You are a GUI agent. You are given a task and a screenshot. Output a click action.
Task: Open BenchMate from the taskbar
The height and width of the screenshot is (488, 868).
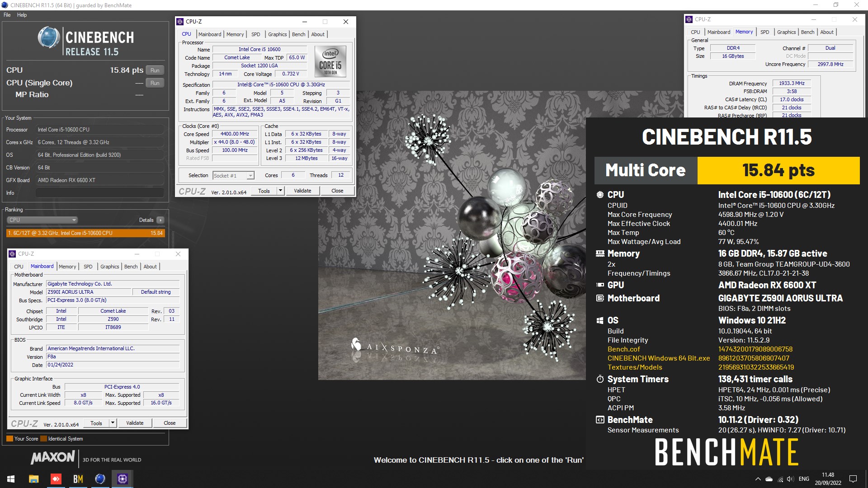tap(78, 479)
